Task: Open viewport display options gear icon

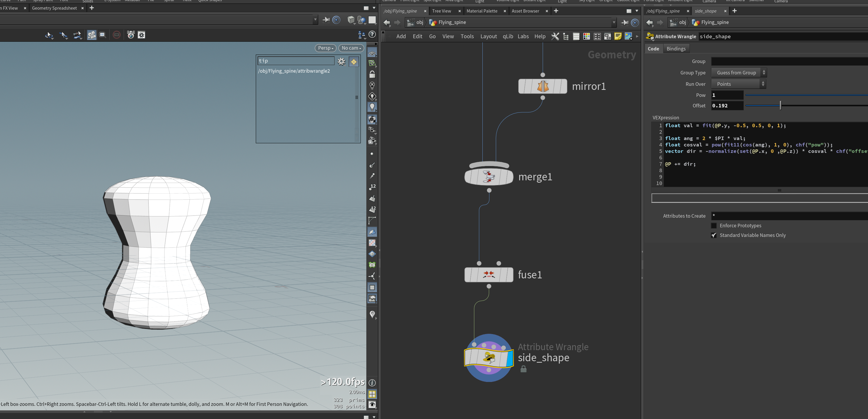Action: tap(341, 61)
